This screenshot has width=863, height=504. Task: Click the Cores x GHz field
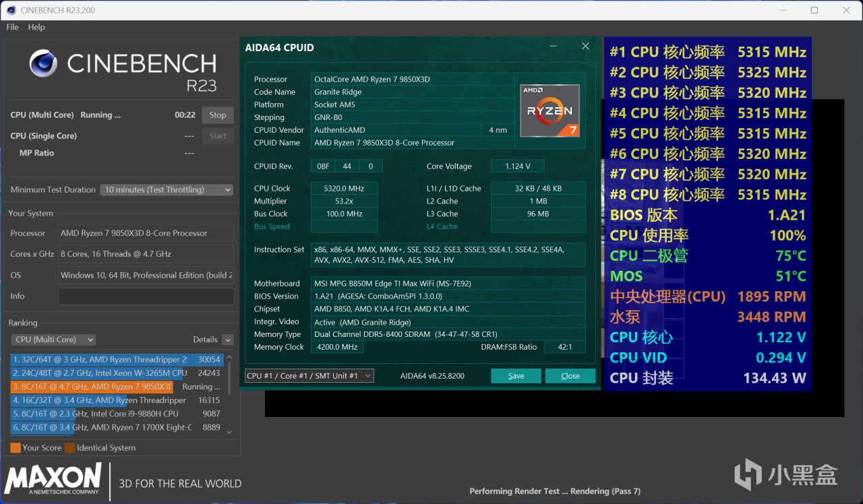[146, 254]
